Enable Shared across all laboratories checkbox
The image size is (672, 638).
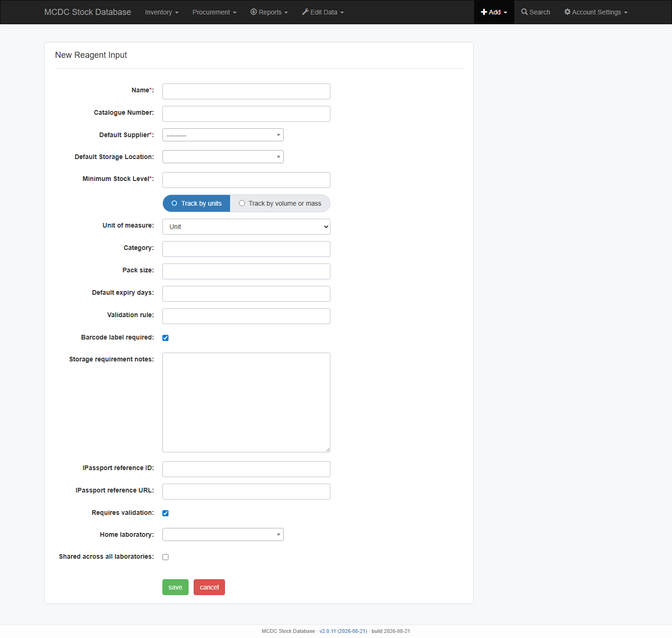click(165, 557)
